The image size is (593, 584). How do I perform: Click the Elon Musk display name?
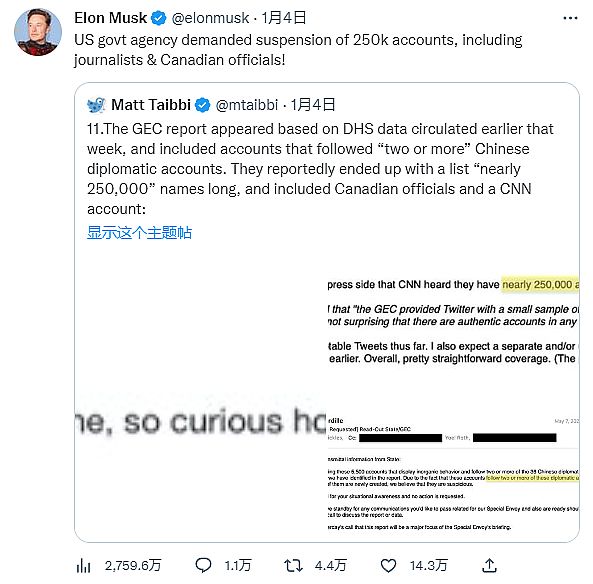point(110,18)
